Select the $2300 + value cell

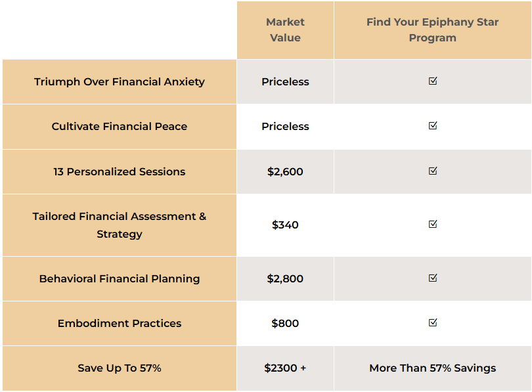click(x=285, y=368)
